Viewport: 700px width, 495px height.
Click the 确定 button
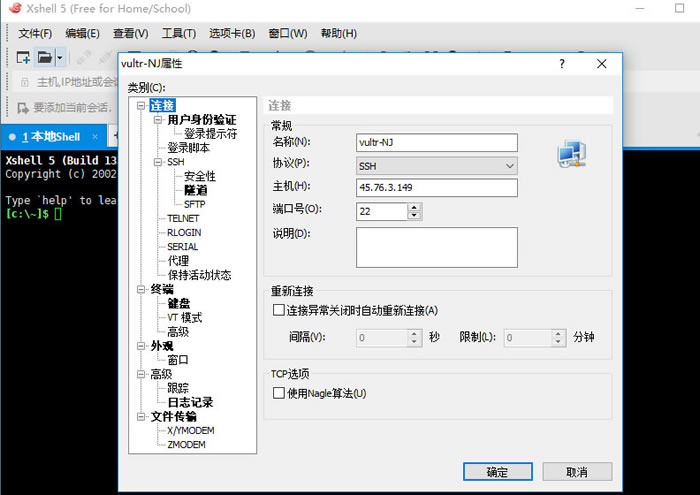point(497,472)
